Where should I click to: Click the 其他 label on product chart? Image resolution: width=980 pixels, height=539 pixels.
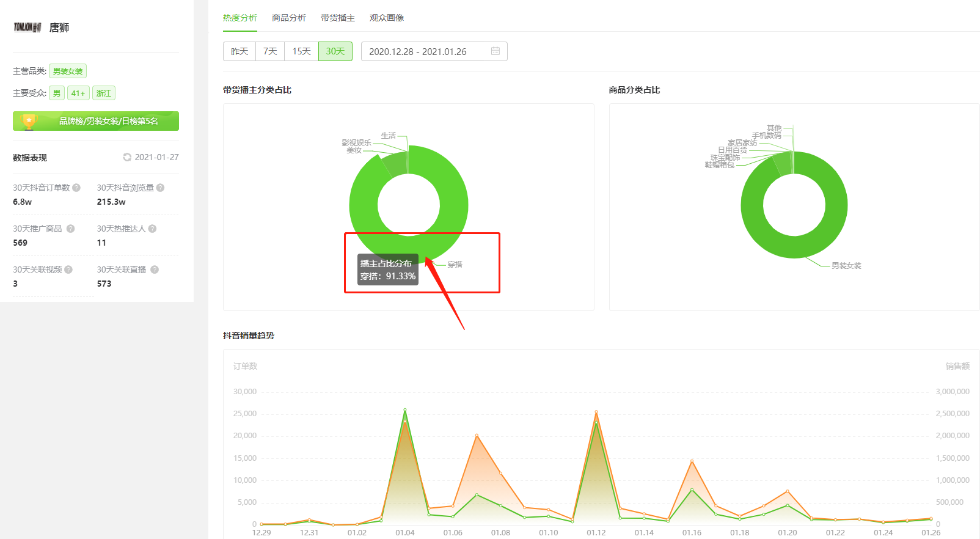pos(774,128)
